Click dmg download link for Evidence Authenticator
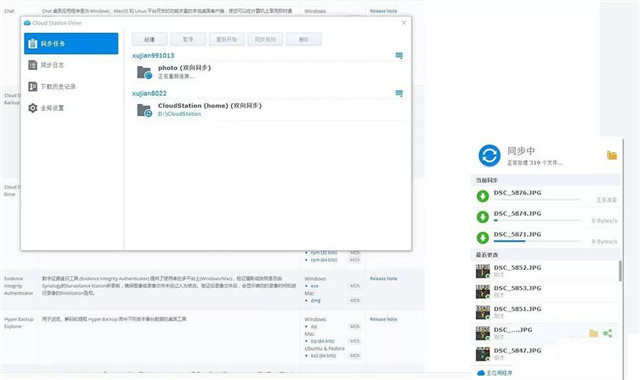This screenshot has height=380, width=640. (316, 300)
